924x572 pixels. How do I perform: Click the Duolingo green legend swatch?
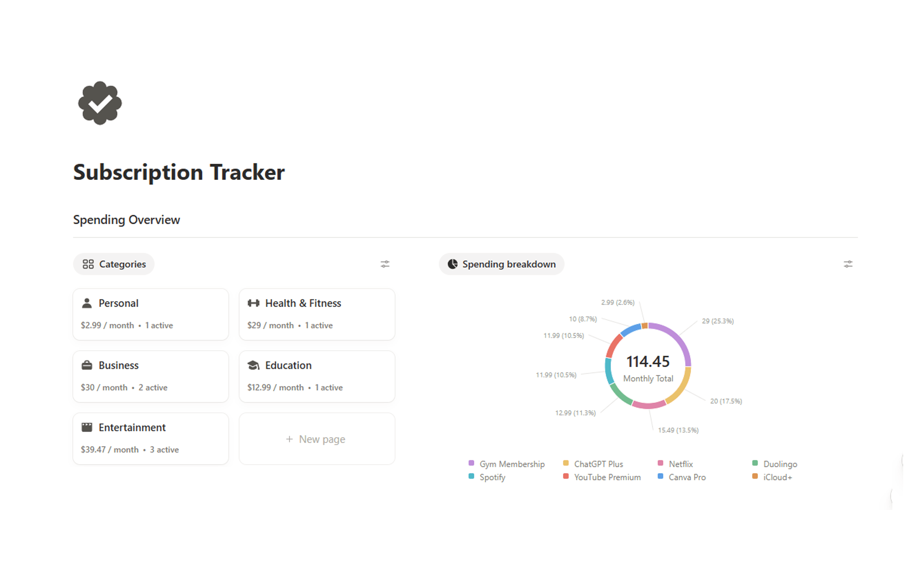(x=755, y=463)
